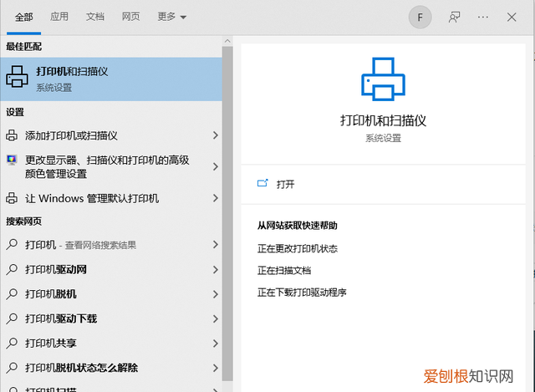Expand arrow for 打印机共享
This screenshot has width=535, height=392.
point(216,344)
